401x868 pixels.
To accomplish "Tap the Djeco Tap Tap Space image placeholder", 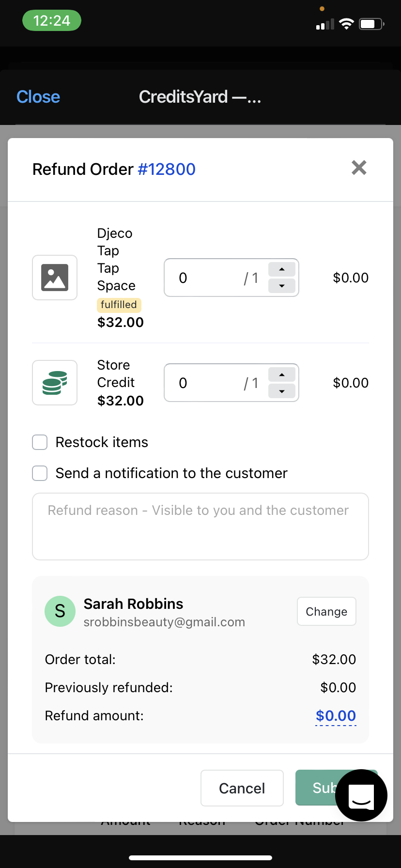I will pos(55,278).
